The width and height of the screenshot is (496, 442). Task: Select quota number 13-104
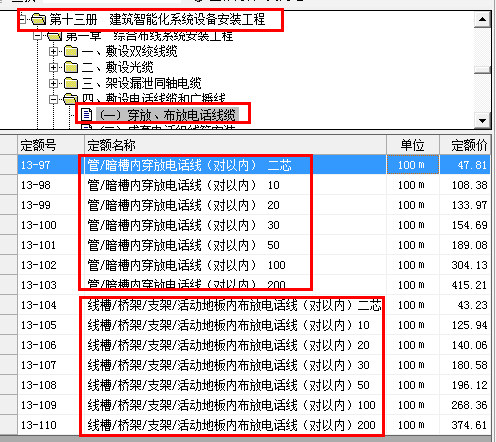pos(38,305)
